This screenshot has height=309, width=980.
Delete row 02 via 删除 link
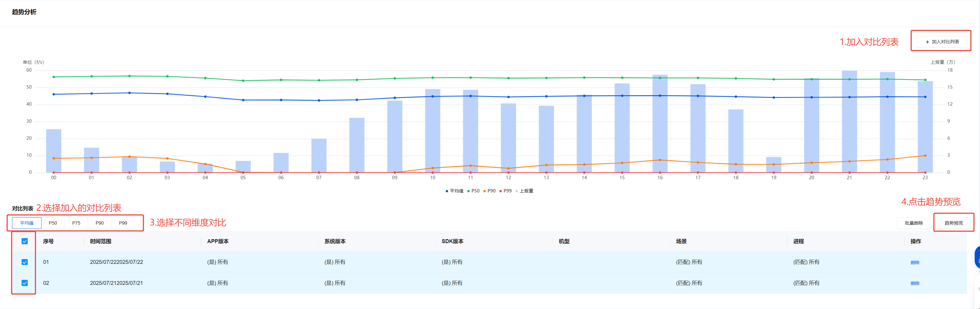[x=915, y=283]
